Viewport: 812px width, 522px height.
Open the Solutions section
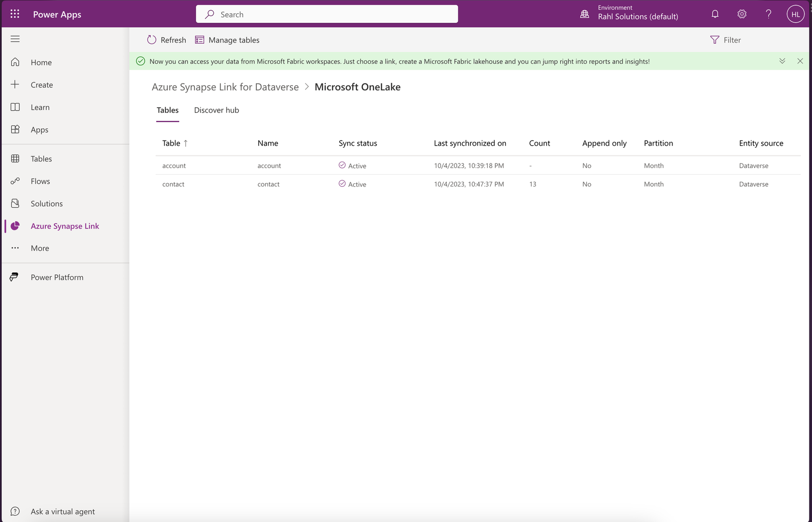pyautogui.click(x=46, y=203)
